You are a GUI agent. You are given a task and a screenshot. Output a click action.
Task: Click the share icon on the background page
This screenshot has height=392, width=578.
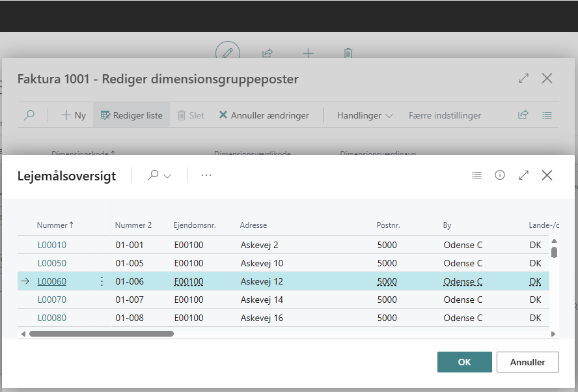click(268, 53)
